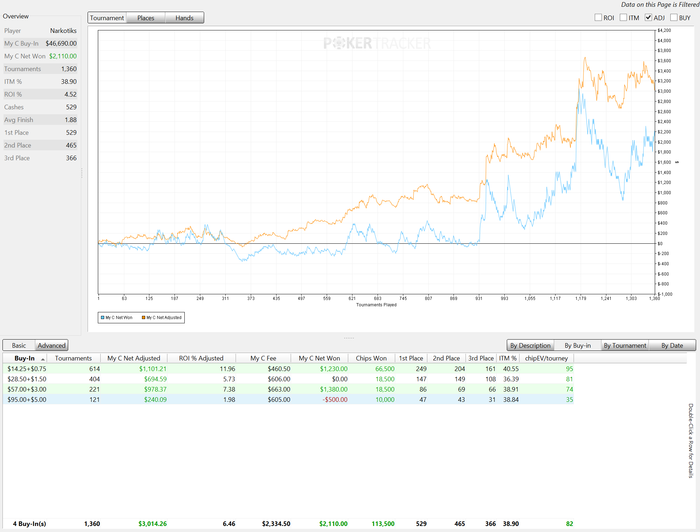700x532 pixels.
Task: Click the My C Net Won overview value $2,110.00
Action: click(x=63, y=56)
